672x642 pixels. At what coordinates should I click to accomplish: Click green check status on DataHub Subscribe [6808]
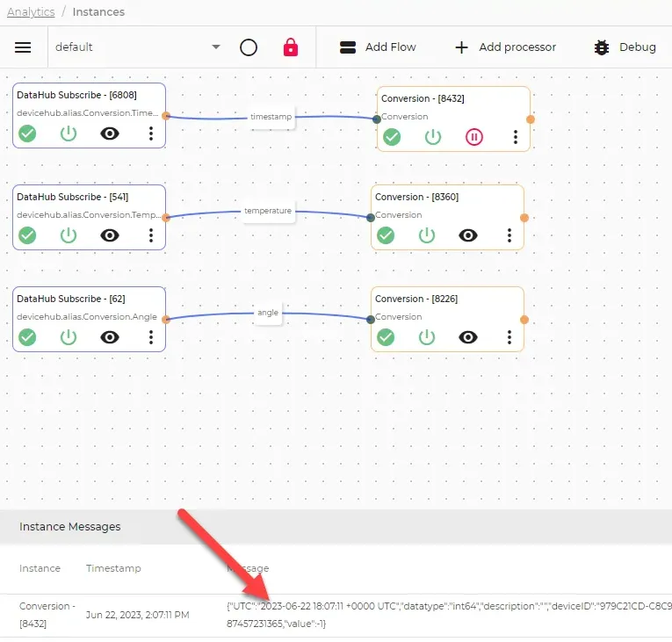[x=27, y=133]
